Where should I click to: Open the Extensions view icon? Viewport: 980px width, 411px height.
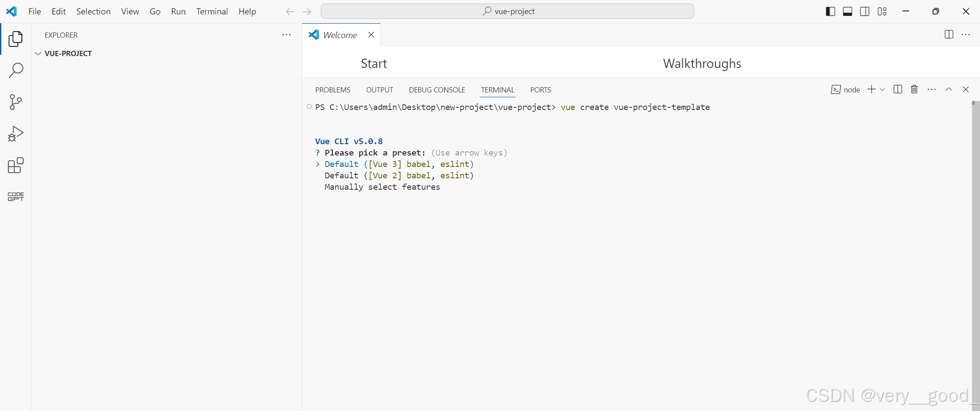16,165
